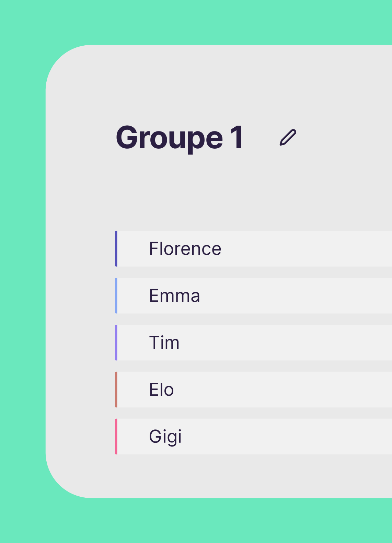Click the purple bar beside Tim
392x543 pixels.
[x=116, y=343]
